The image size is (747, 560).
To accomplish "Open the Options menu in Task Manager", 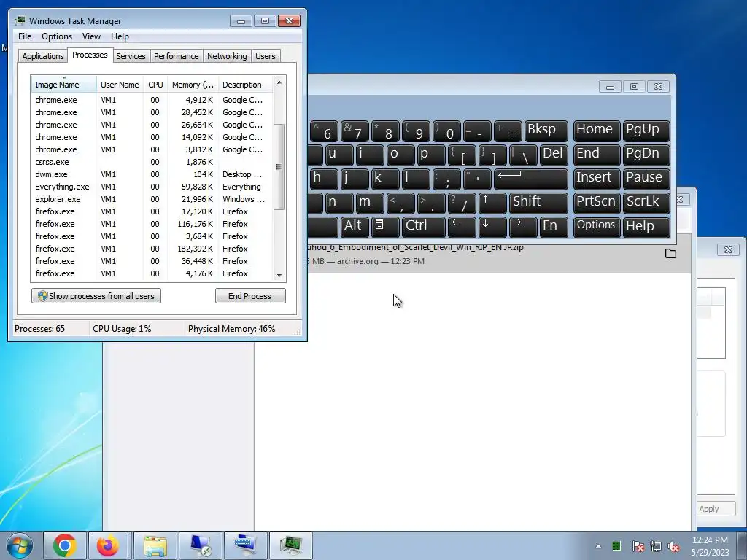I will [x=57, y=36].
